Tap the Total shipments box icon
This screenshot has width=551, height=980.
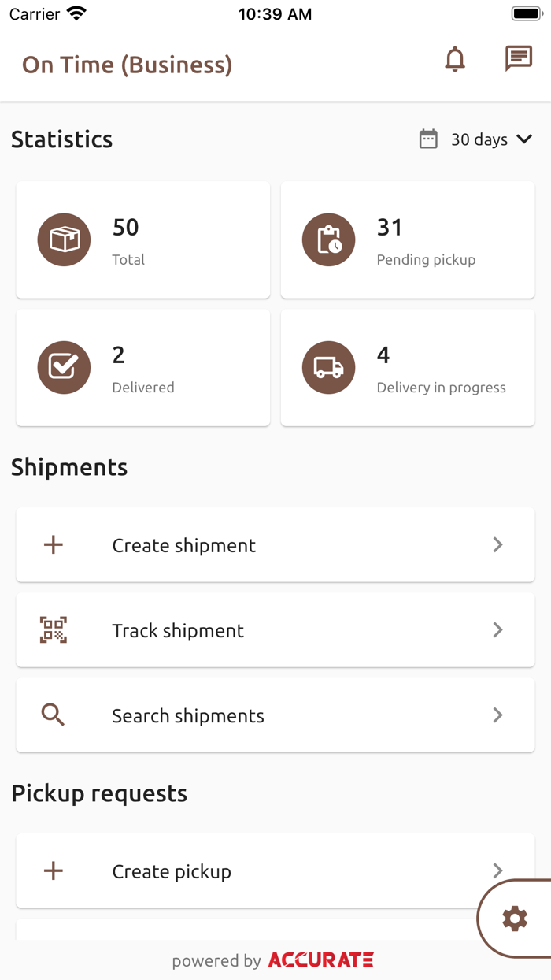(x=65, y=239)
